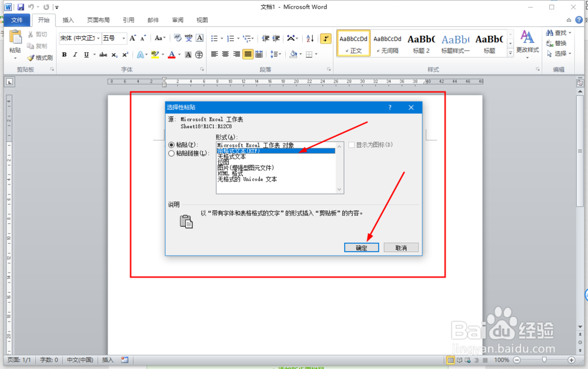This screenshot has width=588, height=369.
Task: Click the 替换 (Replace) button
Action: [556, 43]
